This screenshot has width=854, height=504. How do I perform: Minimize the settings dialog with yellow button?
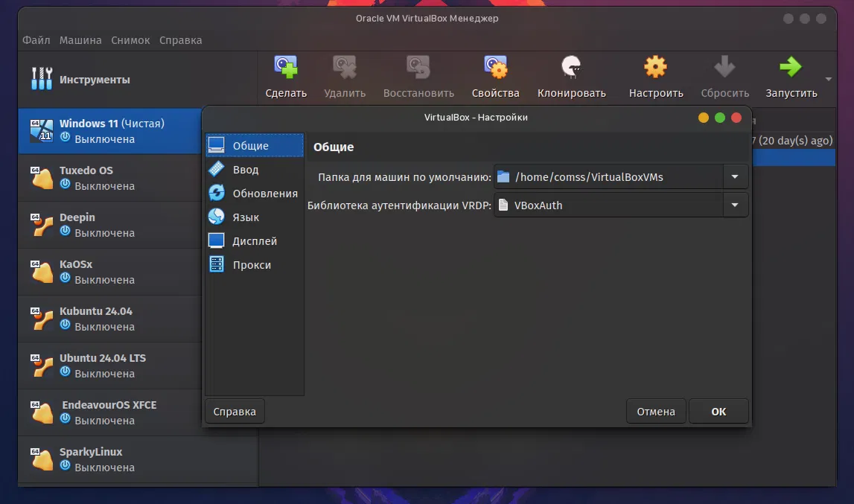click(703, 118)
